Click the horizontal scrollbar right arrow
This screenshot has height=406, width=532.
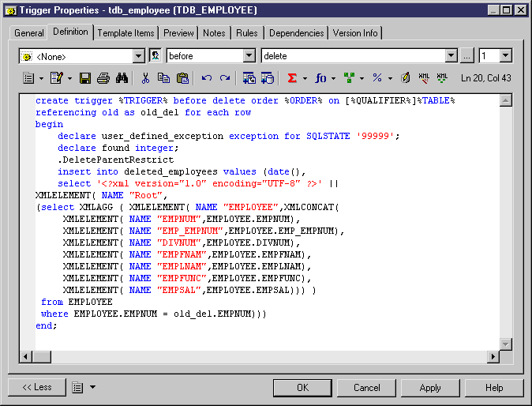pyautogui.click(x=493, y=357)
